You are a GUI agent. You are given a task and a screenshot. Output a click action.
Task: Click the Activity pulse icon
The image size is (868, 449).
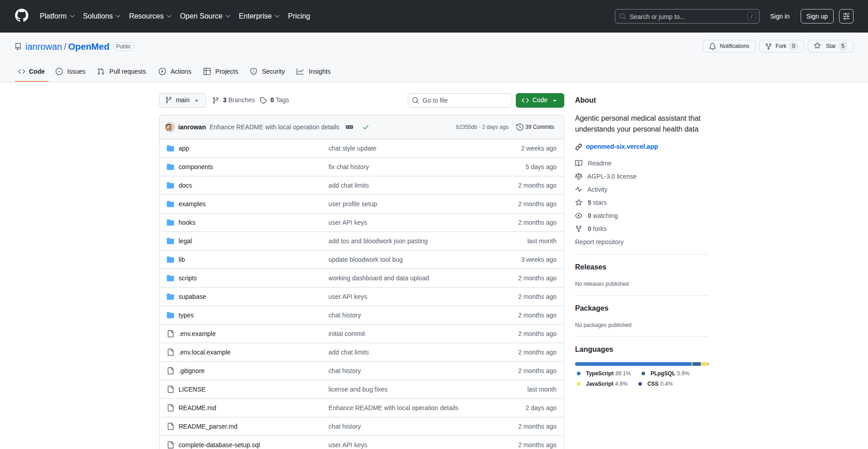tap(579, 189)
